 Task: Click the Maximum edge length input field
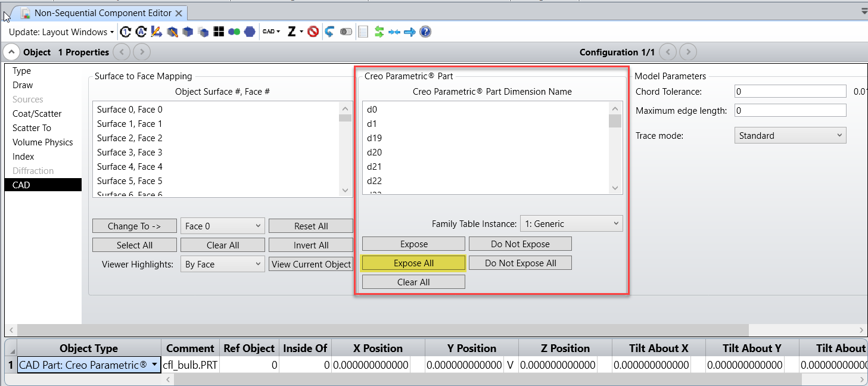click(790, 111)
